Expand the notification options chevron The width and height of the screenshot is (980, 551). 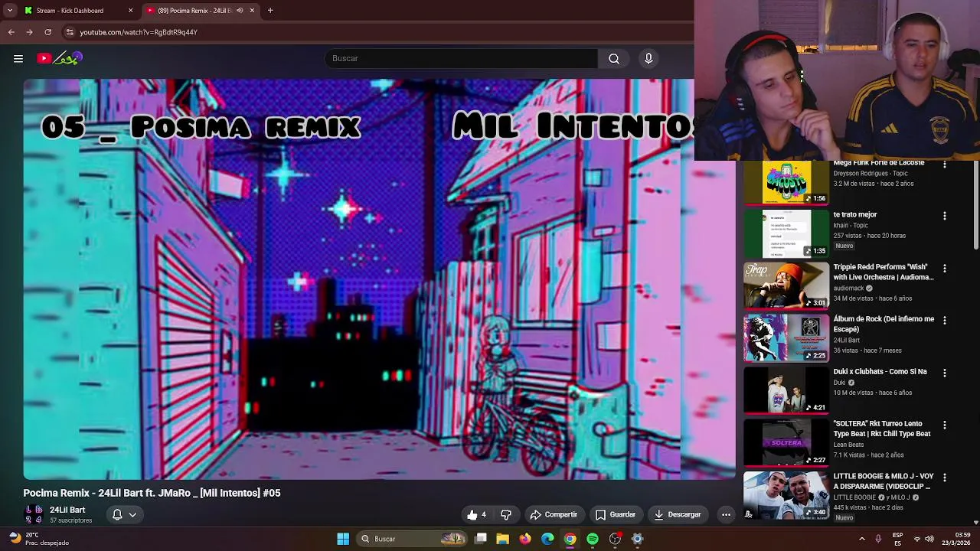(132, 514)
